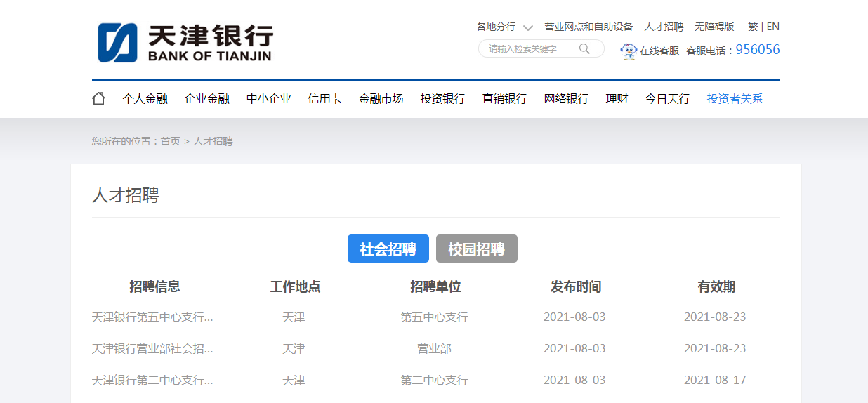Select the 社会招聘 tab
The height and width of the screenshot is (403, 868).
tap(388, 249)
